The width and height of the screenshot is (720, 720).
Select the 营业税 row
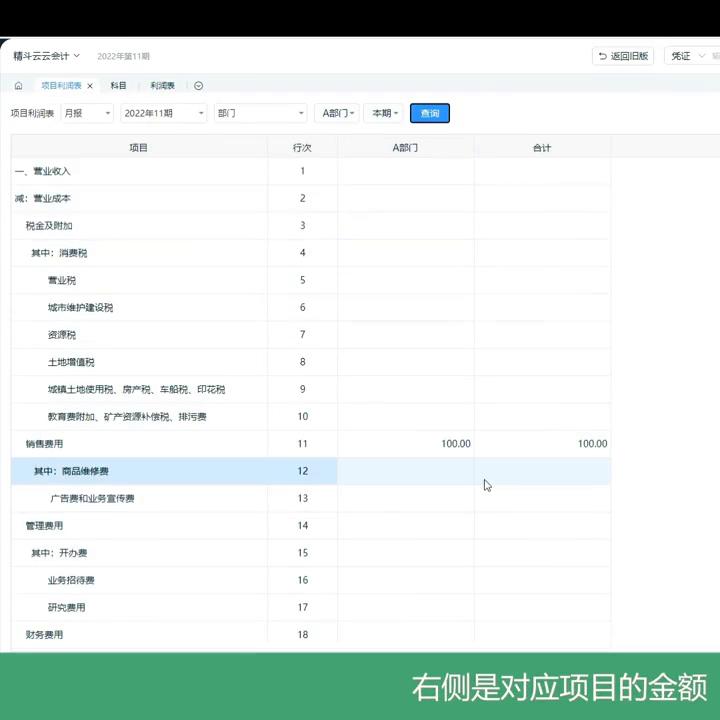pos(311,280)
